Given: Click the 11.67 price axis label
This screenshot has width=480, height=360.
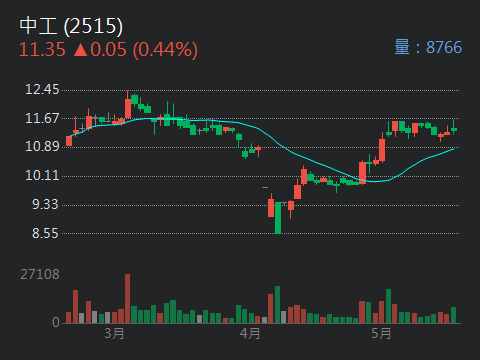Looking at the screenshot, I should click(x=42, y=118).
